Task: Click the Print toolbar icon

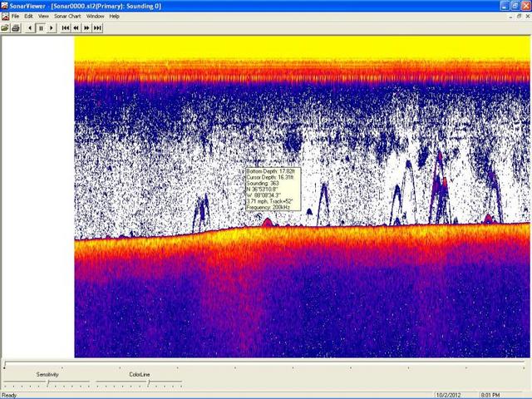Action: pyautogui.click(x=15, y=27)
